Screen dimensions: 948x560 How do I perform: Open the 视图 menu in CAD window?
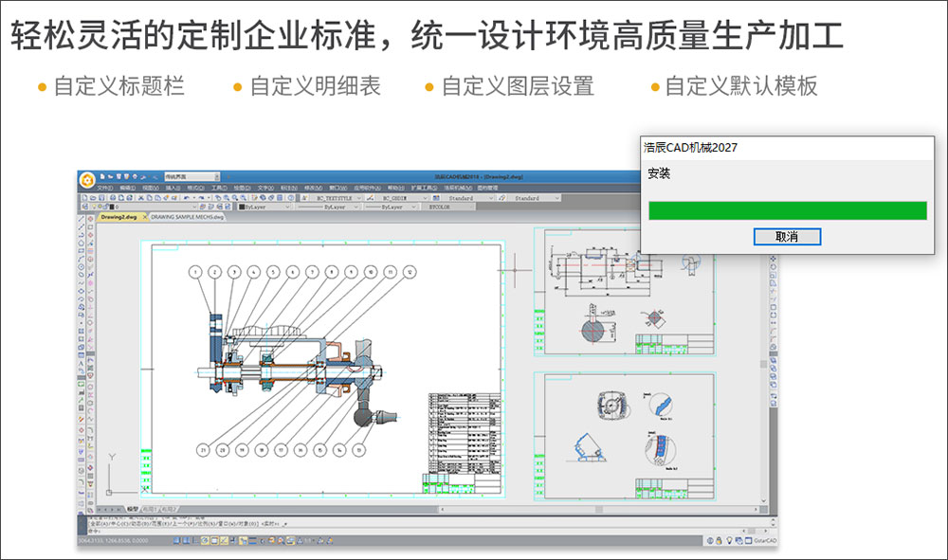(x=151, y=188)
